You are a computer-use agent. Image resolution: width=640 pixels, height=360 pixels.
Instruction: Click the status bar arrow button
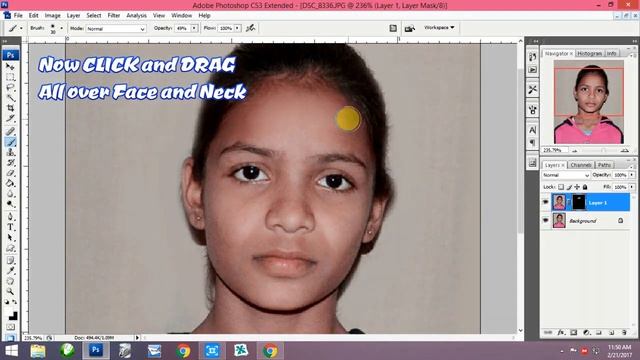138,338
